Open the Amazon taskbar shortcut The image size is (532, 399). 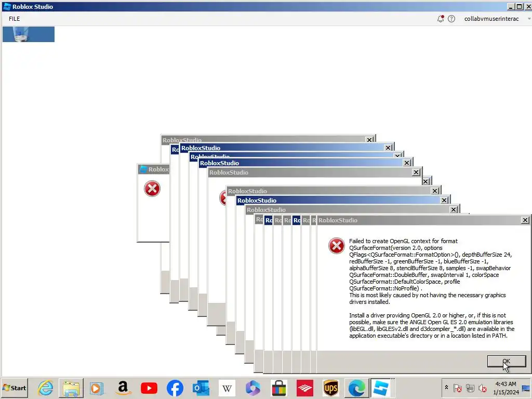(x=123, y=388)
